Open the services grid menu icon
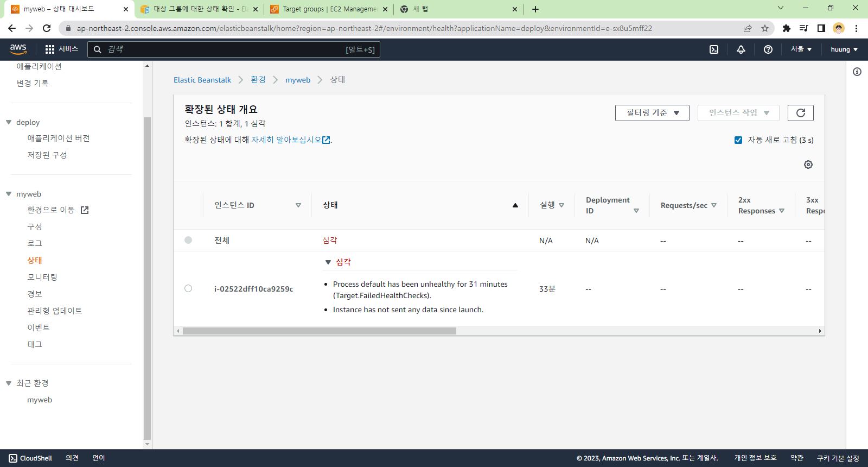This screenshot has height=467, width=868. click(50, 49)
